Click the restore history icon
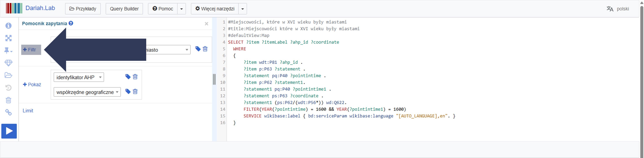The width and height of the screenshot is (644, 158). 8,88
